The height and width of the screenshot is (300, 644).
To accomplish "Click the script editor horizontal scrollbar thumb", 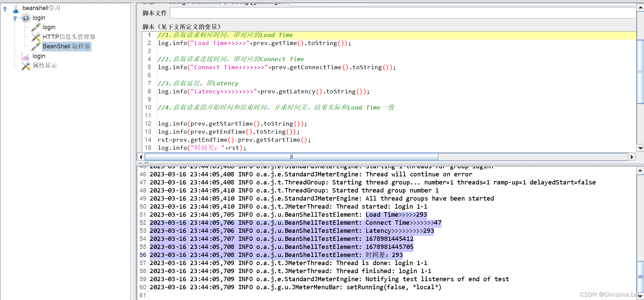I will pyautogui.click(x=291, y=157).
